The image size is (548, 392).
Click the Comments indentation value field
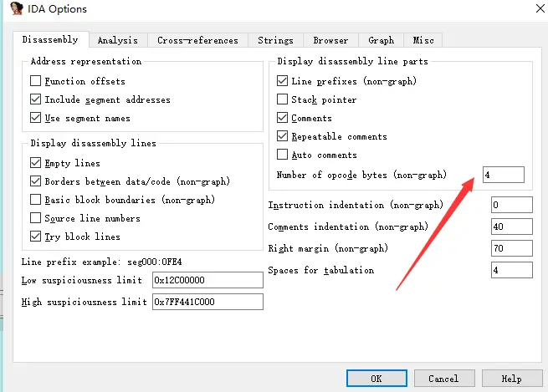512,227
